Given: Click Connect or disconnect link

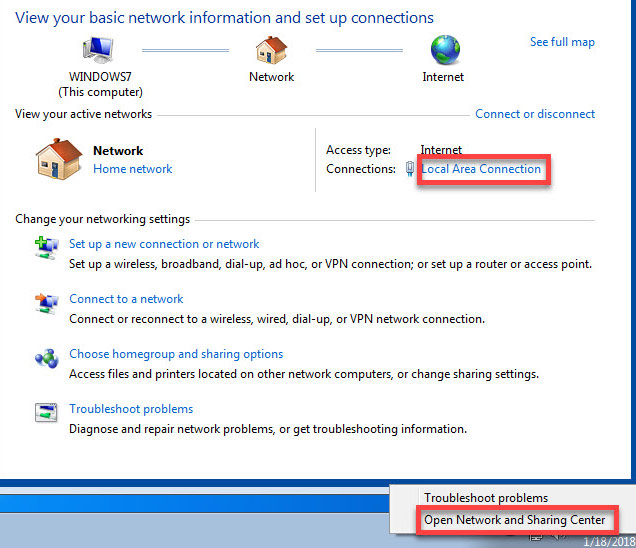Looking at the screenshot, I should click(535, 114).
